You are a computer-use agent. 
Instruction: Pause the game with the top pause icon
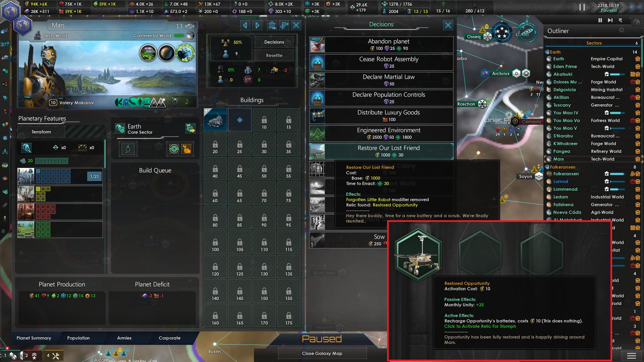tap(582, 7)
